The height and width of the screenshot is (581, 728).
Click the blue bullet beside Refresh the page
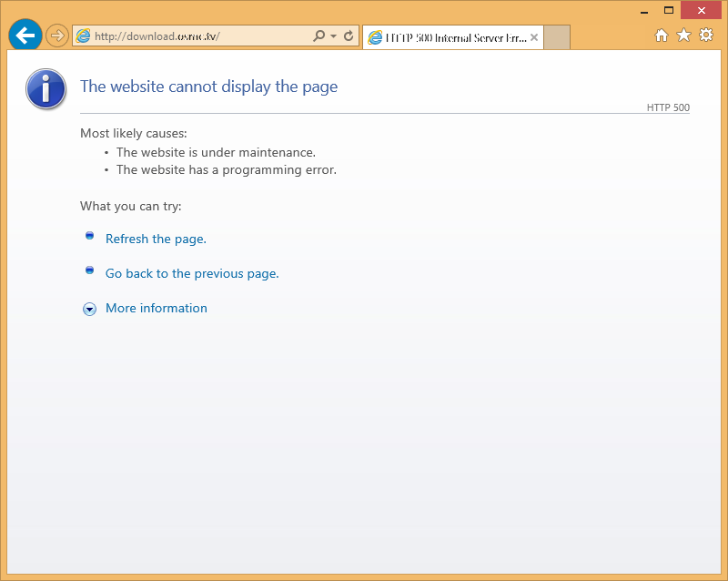point(89,236)
